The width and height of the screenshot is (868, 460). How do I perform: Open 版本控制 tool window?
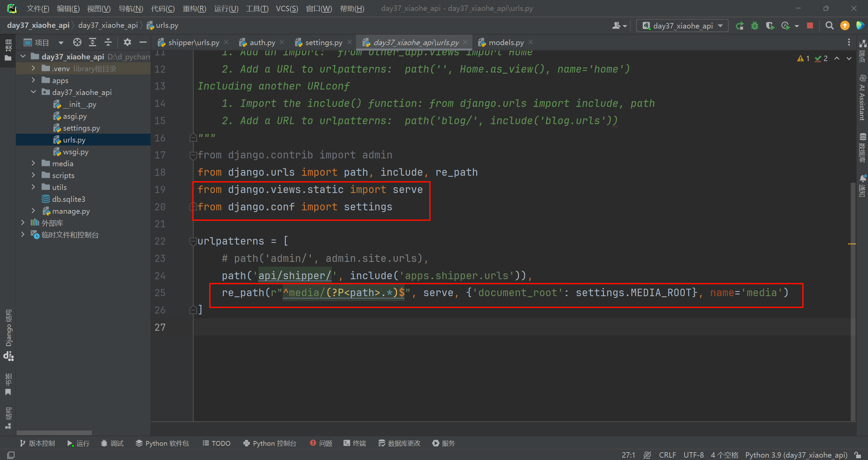(37, 443)
